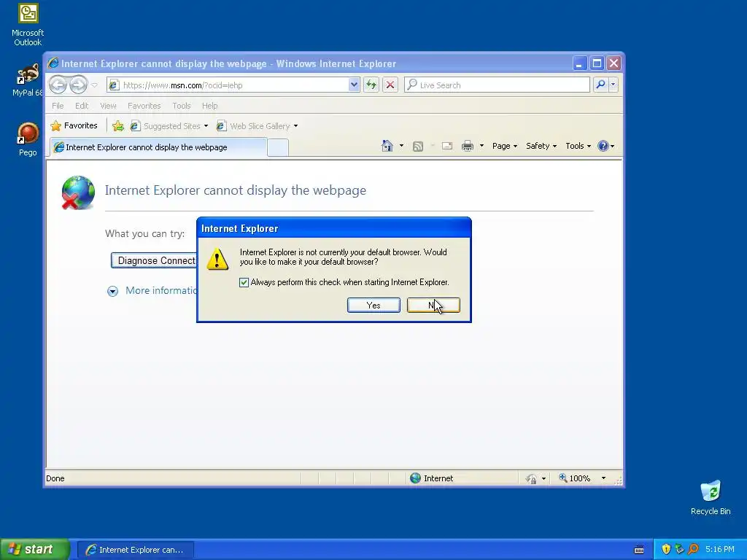
Task: Open recent pages dropdown next to Forward
Action: 94,85
